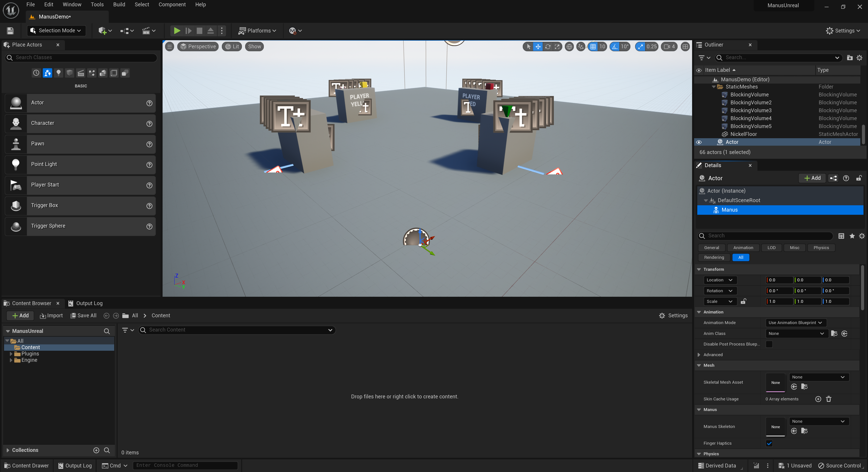Click the Lights category icon in Place Actors

59,73
